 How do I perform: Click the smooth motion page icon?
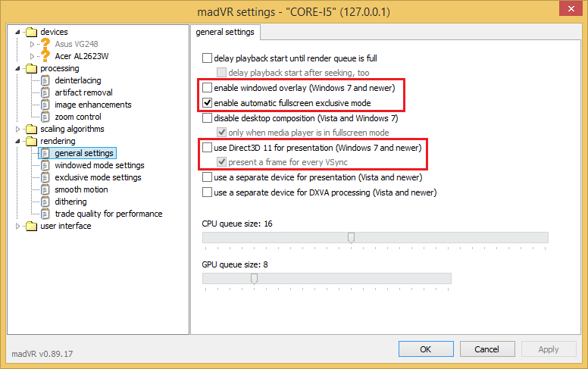(x=45, y=189)
